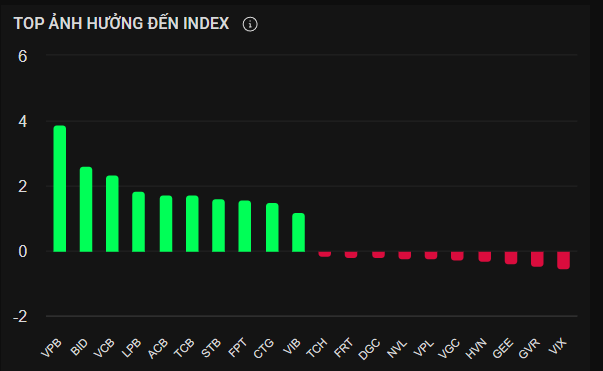Click the red TCH bar
Screen dimensions: 603x371
325,254
